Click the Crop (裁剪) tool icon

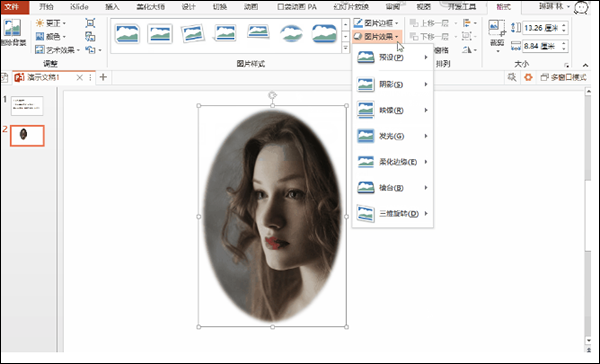[x=497, y=29]
